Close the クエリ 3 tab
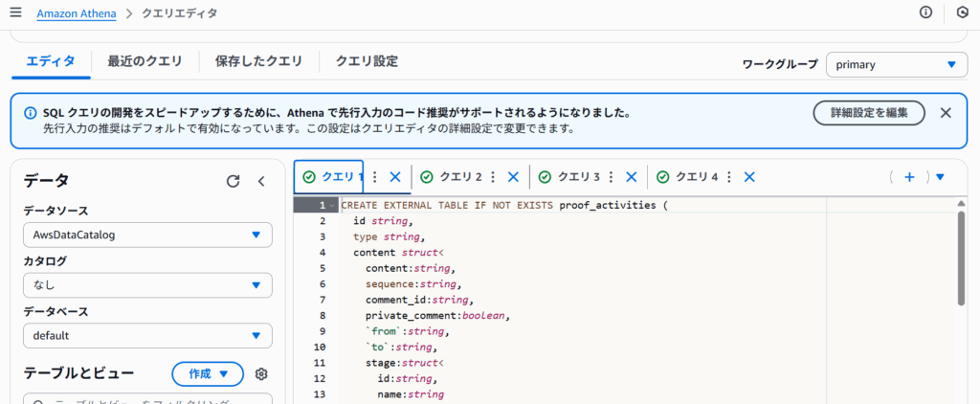 click(x=631, y=177)
